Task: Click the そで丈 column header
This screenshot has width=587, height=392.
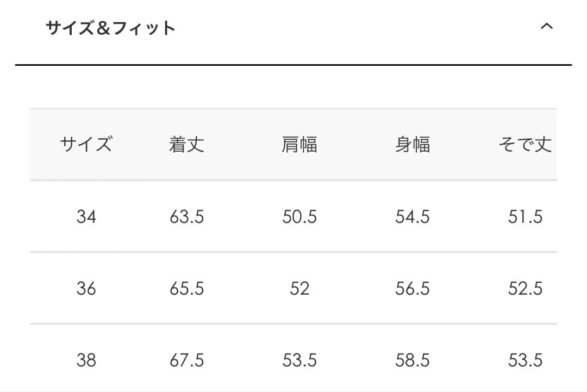Action: (526, 144)
